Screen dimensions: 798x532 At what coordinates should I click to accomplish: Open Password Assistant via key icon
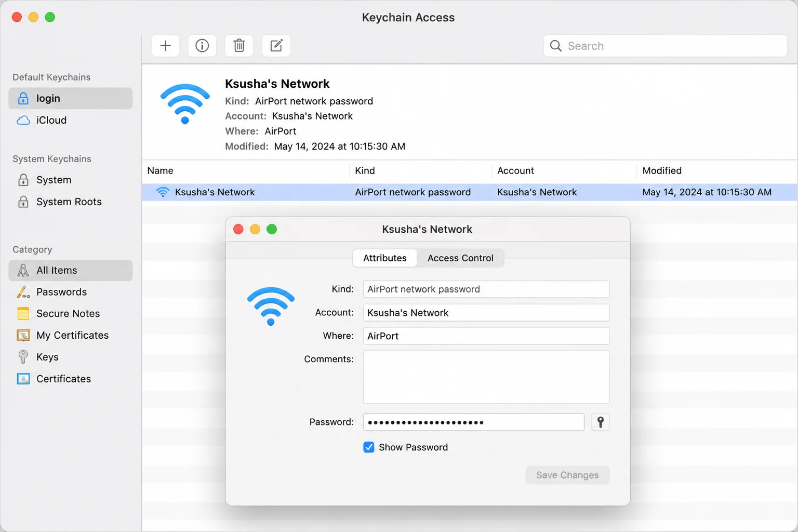[601, 422]
